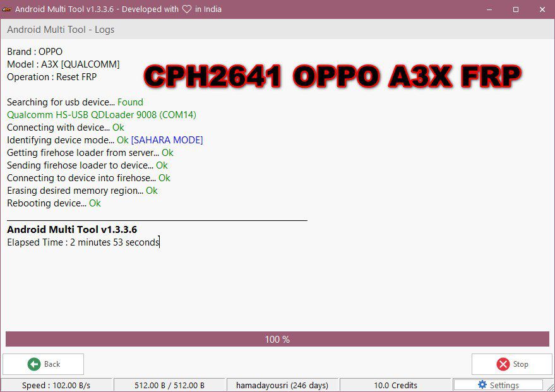Viewport: 555px width, 392px height.
Task: Click 'Rebooting device... Ok' line
Action: click(54, 203)
